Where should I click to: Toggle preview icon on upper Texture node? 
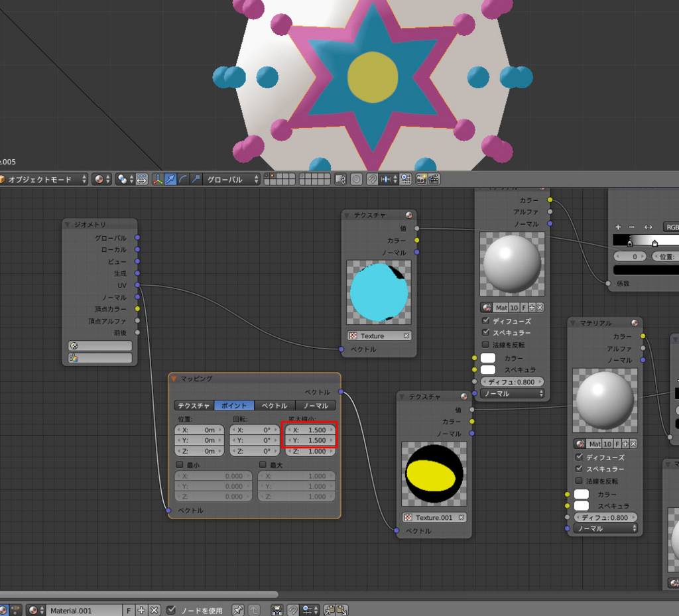tap(408, 215)
